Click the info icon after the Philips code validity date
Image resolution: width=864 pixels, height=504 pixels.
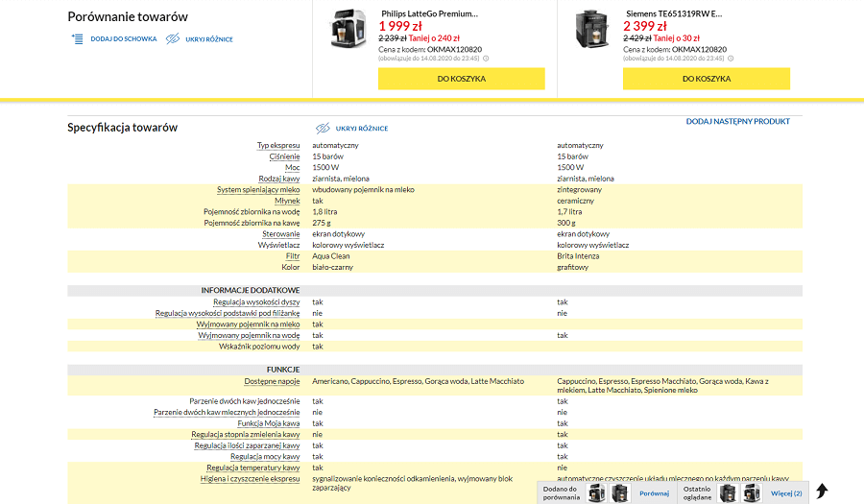[x=486, y=59]
